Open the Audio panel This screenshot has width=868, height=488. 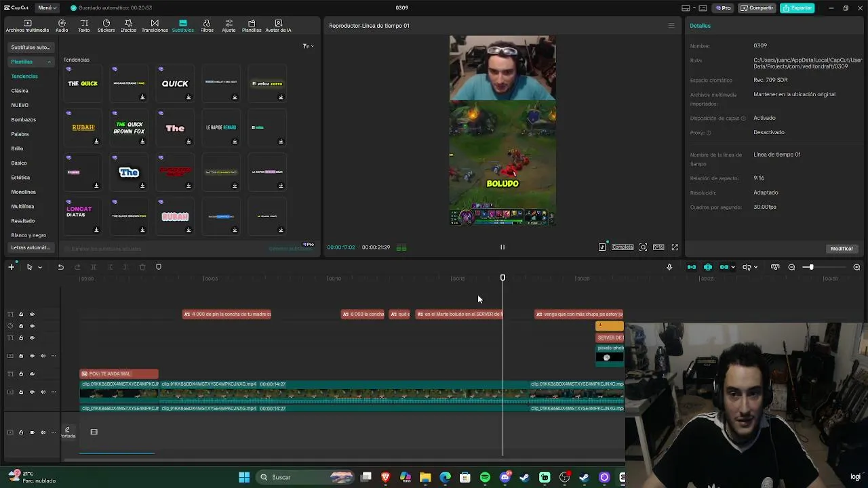pyautogui.click(x=62, y=26)
